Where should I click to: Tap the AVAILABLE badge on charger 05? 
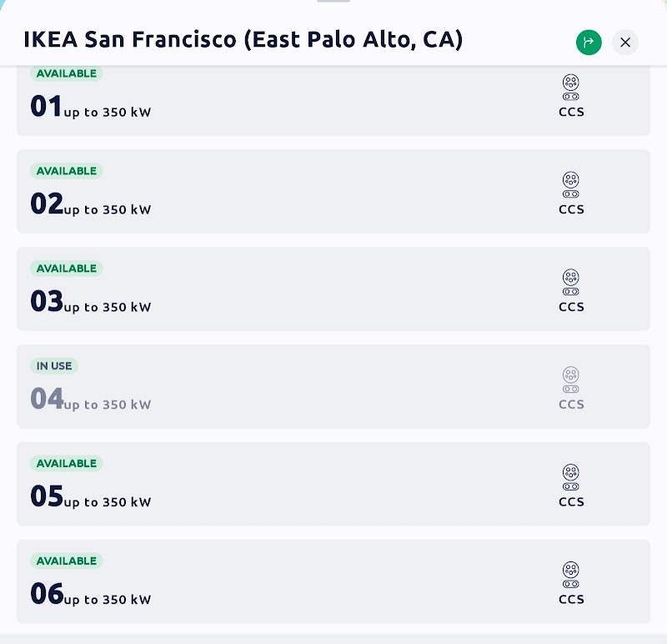[x=67, y=464]
